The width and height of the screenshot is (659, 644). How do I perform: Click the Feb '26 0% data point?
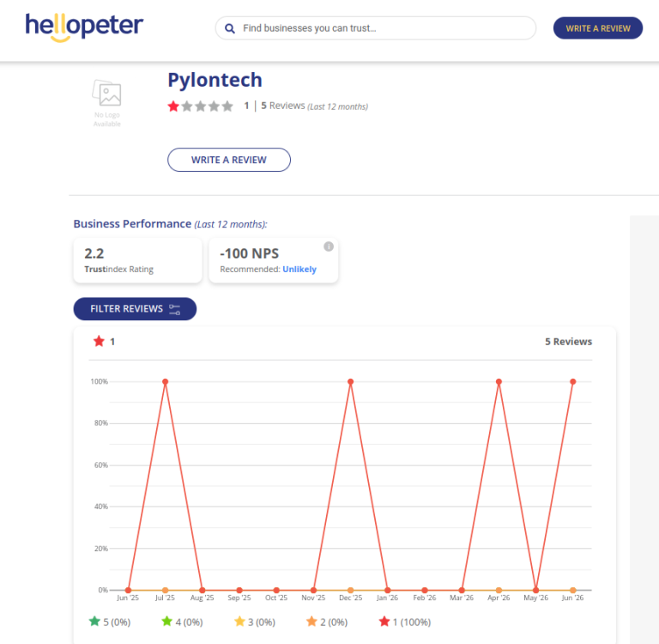[425, 590]
